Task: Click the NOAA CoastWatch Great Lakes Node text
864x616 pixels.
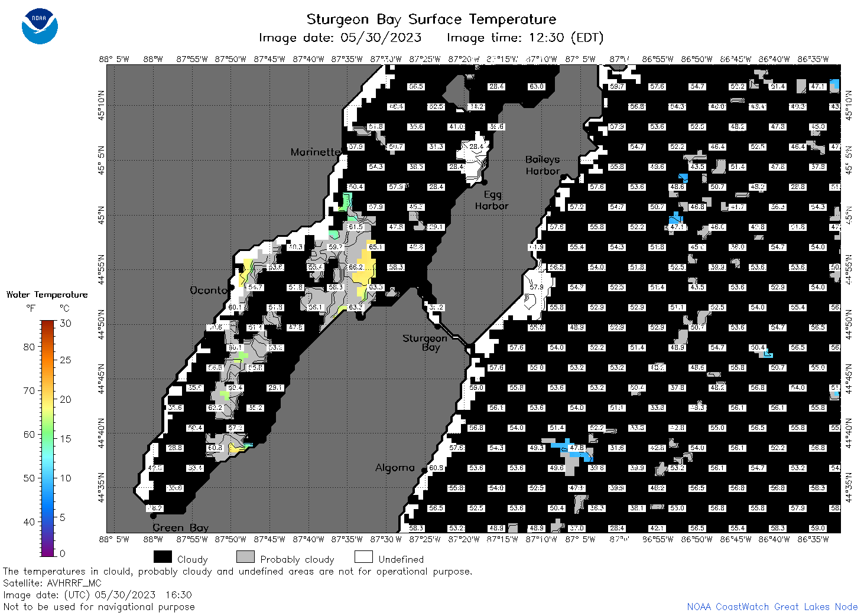Action: pyautogui.click(x=772, y=607)
